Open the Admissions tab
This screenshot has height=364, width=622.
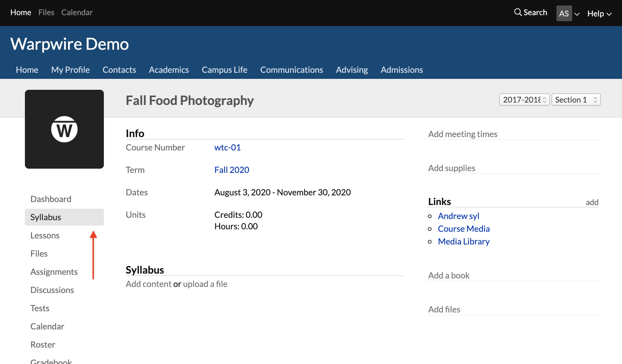[x=402, y=70]
